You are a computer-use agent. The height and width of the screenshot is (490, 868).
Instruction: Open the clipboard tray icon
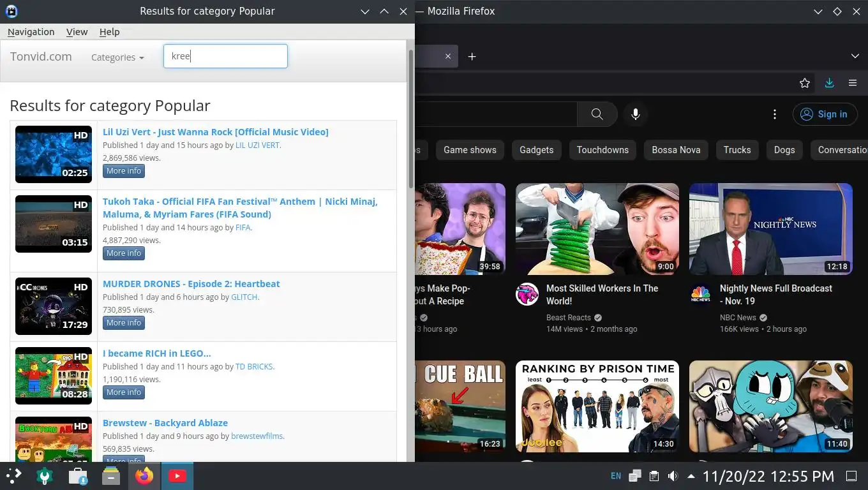(x=654, y=476)
